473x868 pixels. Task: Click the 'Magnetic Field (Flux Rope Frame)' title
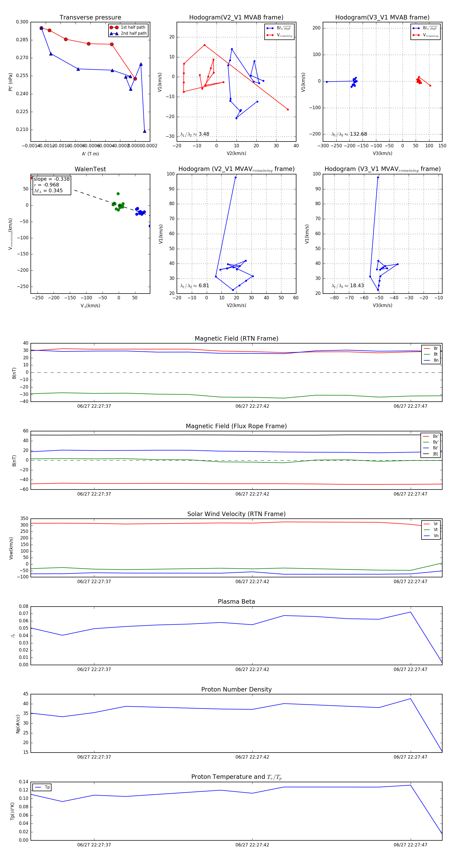tap(236, 426)
